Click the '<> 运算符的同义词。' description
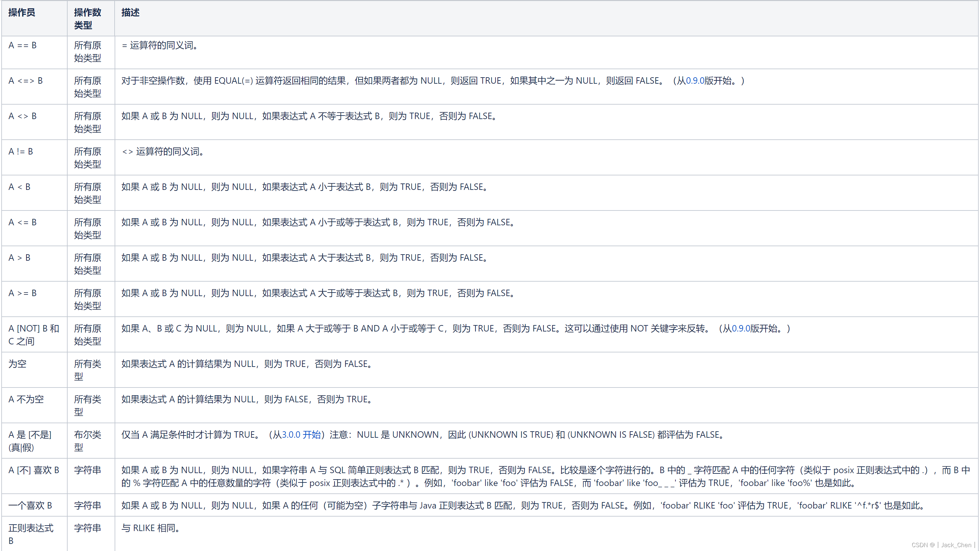This screenshot has height=551, width=980. tap(163, 151)
